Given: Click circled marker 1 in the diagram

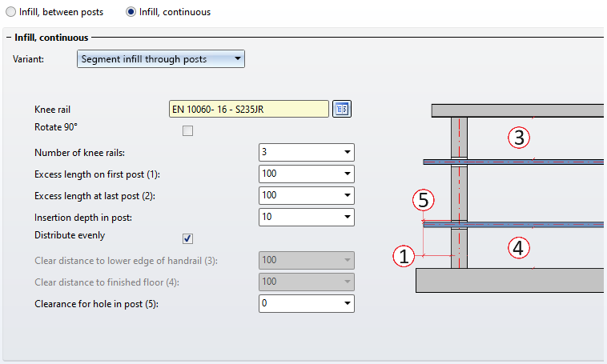Looking at the screenshot, I should (404, 256).
